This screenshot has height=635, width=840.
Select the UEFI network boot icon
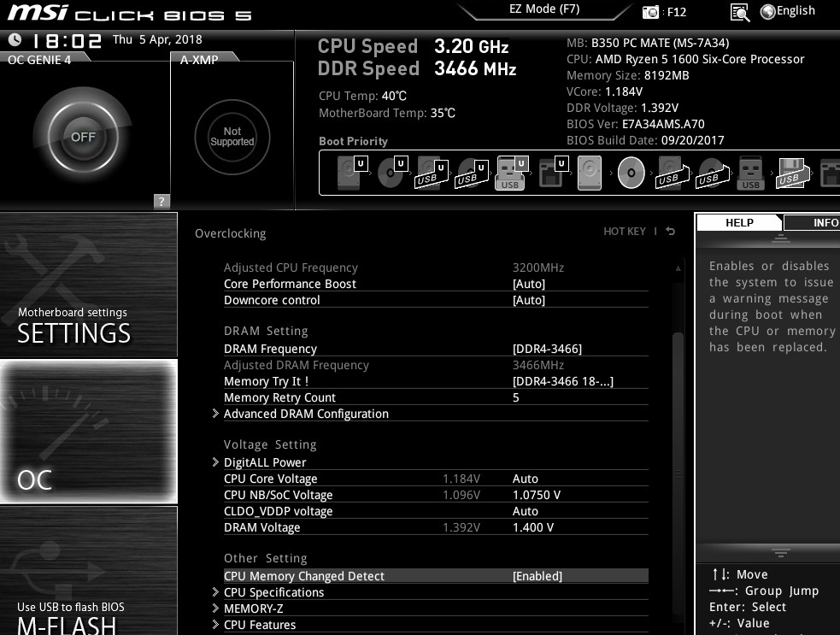[553, 173]
